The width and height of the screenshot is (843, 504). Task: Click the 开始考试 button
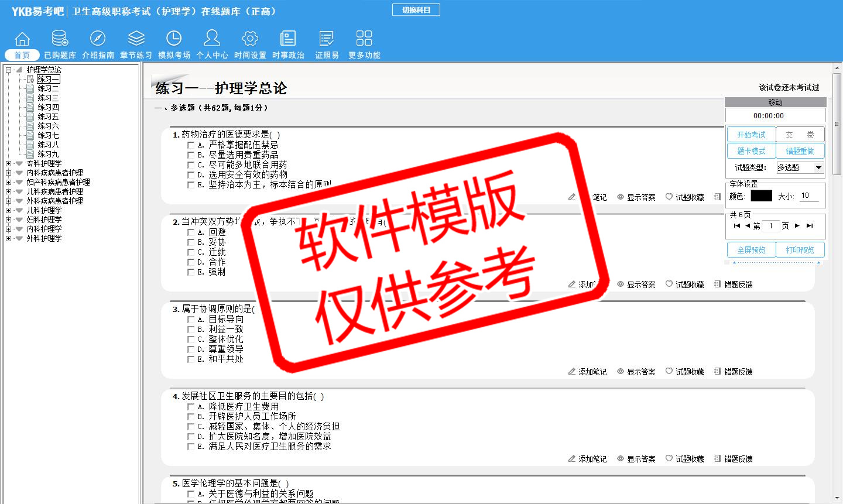click(751, 135)
